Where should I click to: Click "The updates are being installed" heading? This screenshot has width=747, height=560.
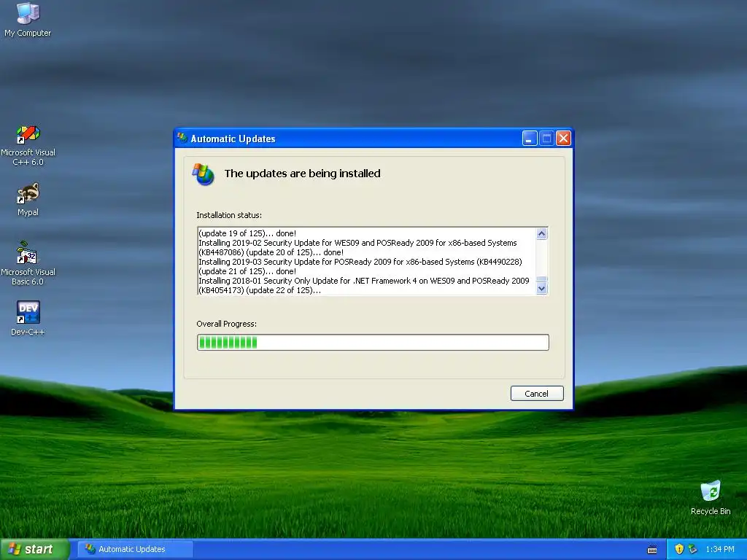pyautogui.click(x=303, y=174)
